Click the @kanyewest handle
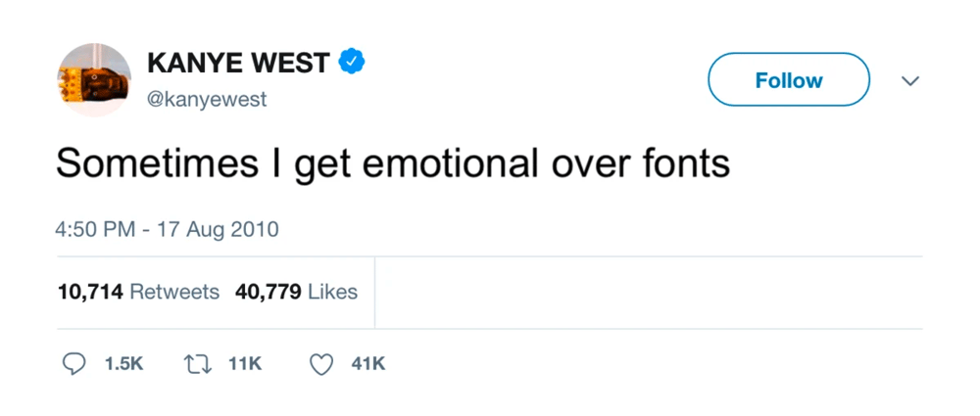The width and height of the screenshot is (980, 416). click(x=206, y=100)
